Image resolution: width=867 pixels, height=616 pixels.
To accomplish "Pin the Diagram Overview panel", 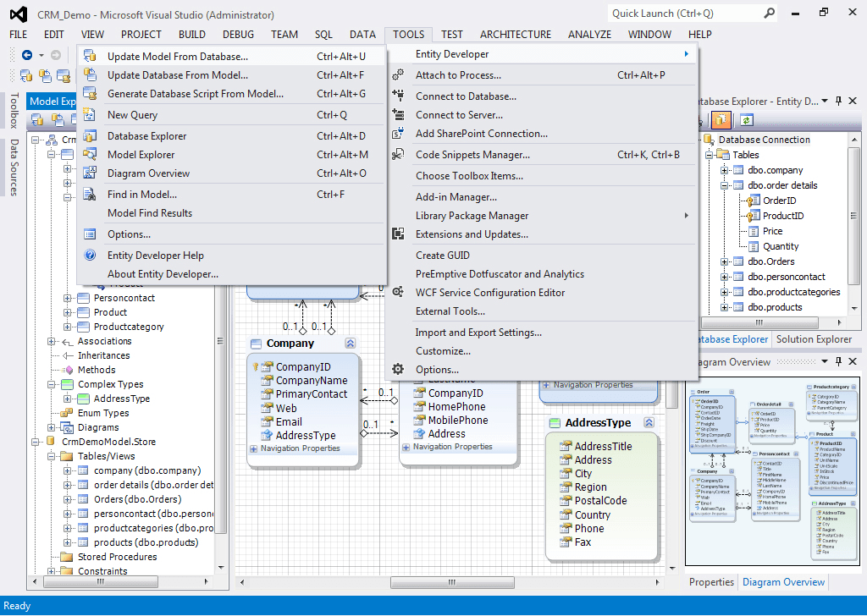I will point(838,361).
